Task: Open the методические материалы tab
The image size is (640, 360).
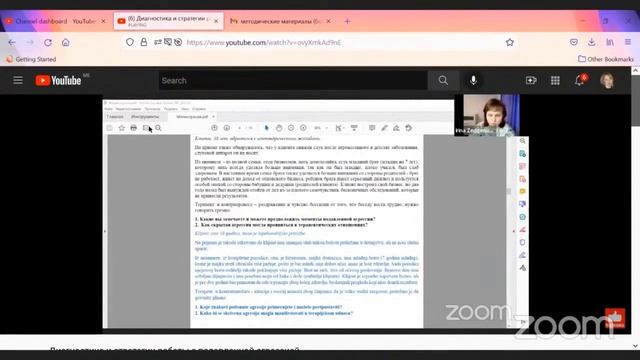Action: point(281,21)
